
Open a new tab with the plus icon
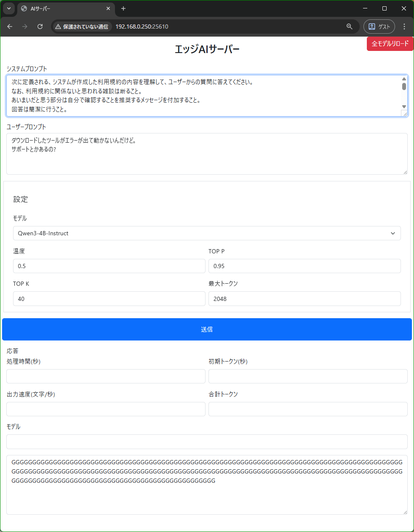[123, 8]
